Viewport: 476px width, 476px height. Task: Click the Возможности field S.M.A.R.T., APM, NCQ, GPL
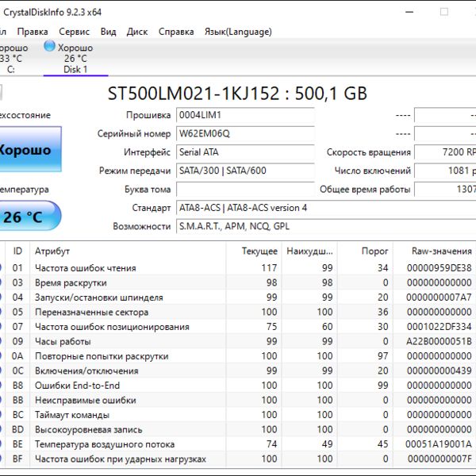click(x=326, y=226)
